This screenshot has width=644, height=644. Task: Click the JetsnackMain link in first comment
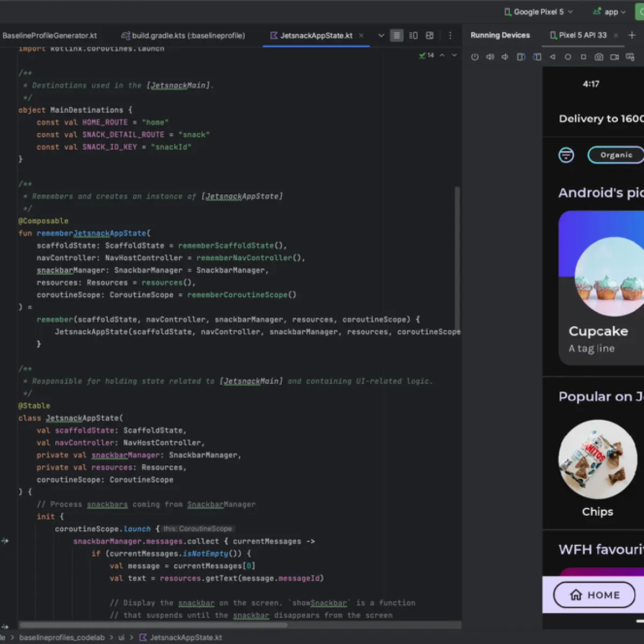[x=180, y=85]
